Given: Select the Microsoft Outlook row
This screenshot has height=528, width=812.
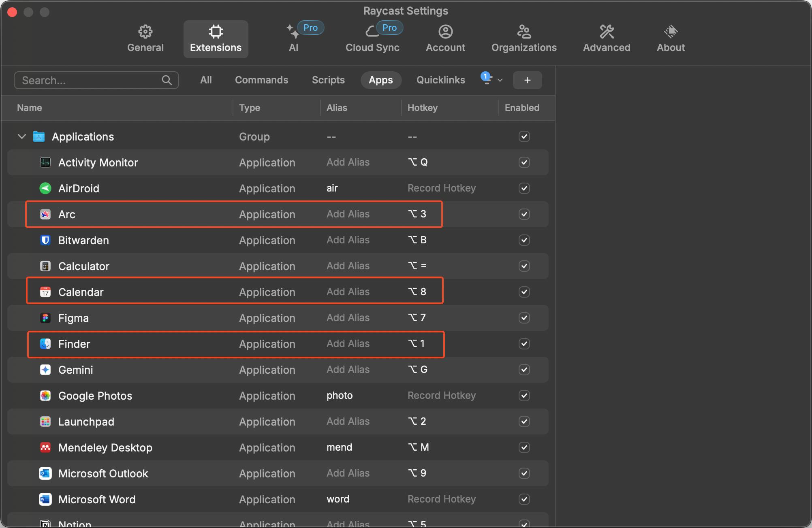Looking at the screenshot, I should (x=278, y=473).
